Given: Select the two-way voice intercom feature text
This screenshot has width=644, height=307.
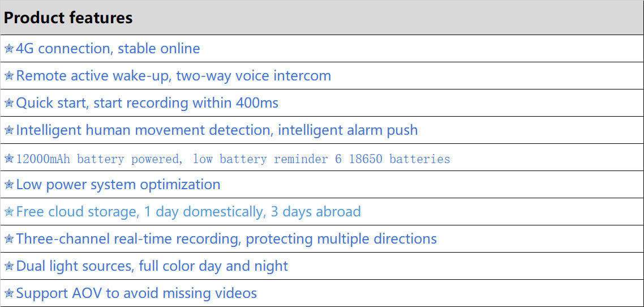Looking at the screenshot, I should click(x=254, y=76).
